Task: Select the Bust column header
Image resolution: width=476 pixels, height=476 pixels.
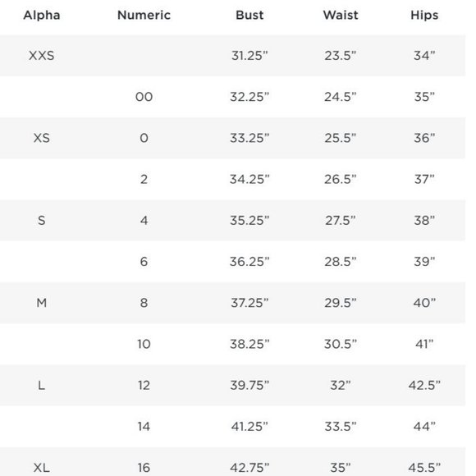Action: coord(249,15)
